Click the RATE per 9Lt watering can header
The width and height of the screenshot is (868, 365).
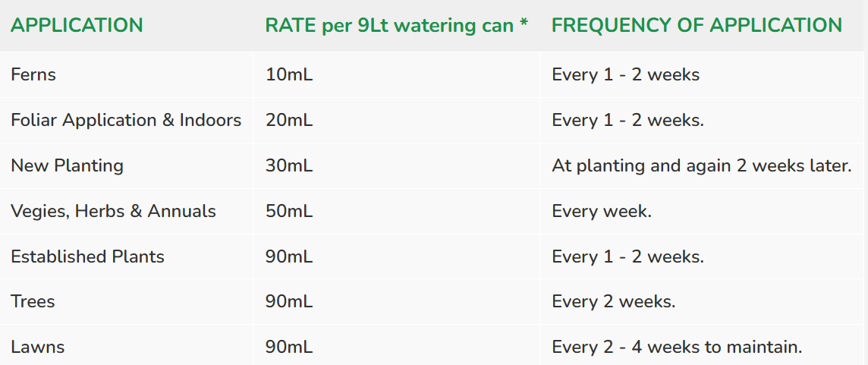tap(397, 26)
